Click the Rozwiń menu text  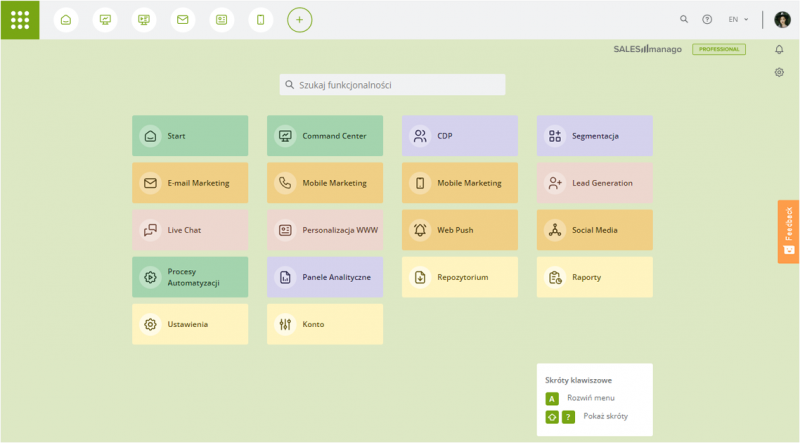pyautogui.click(x=591, y=398)
